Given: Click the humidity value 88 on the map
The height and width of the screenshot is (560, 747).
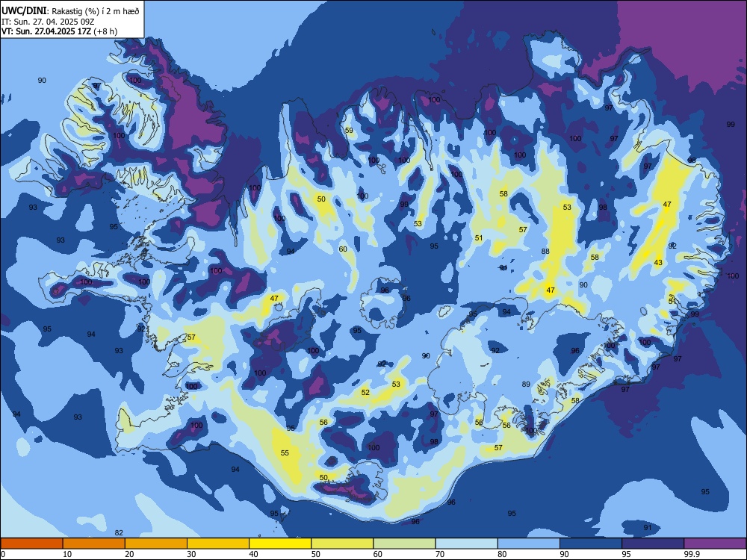Looking at the screenshot, I should tap(545, 251).
